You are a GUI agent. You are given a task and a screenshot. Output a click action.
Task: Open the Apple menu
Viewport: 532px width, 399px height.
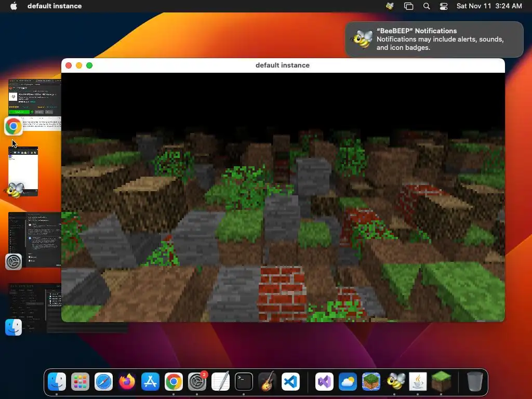click(14, 6)
